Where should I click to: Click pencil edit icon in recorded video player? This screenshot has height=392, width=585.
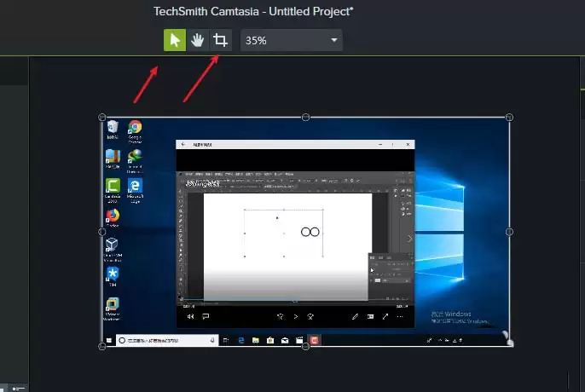coord(355,317)
